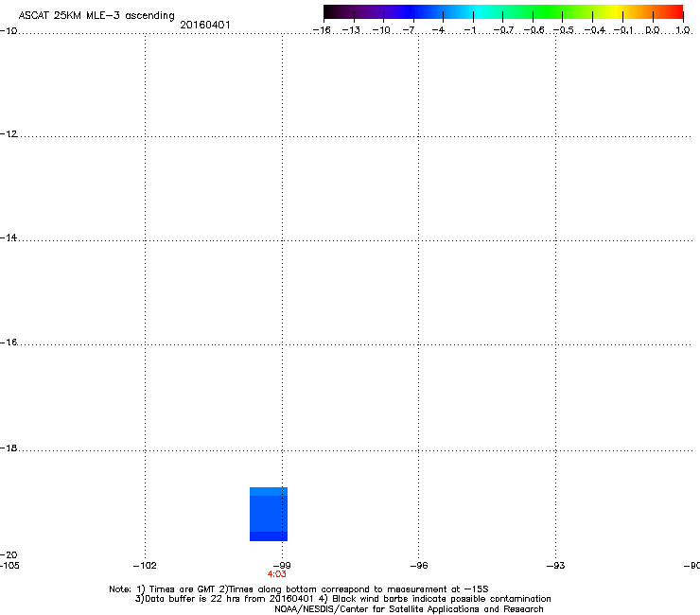
Task: Click the title 'ASCAT 25KM MLE-3 ascending'
Action: [96, 16]
